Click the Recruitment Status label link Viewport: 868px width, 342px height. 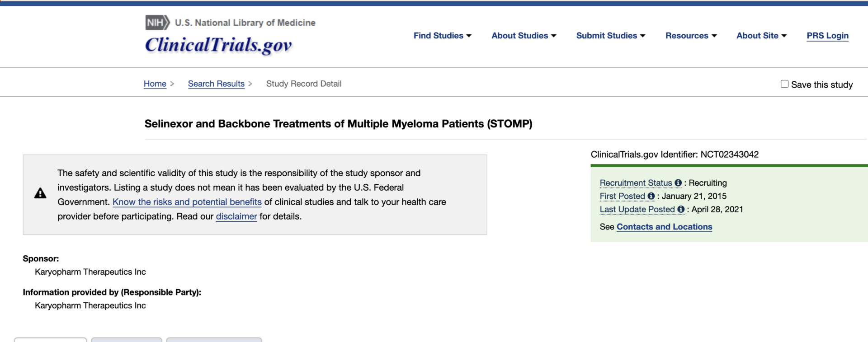[x=636, y=183]
